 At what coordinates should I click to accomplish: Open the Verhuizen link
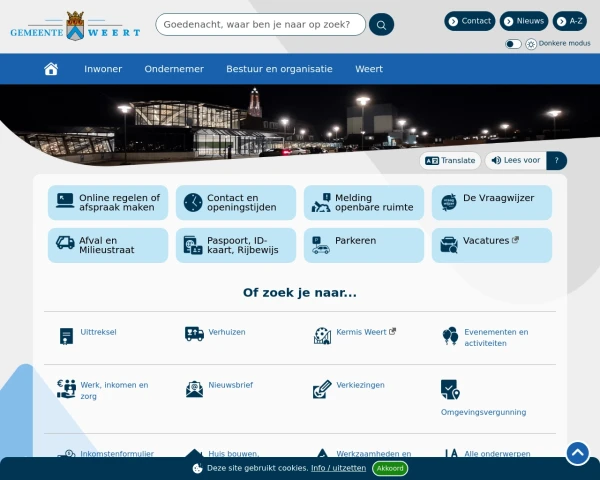tap(227, 332)
